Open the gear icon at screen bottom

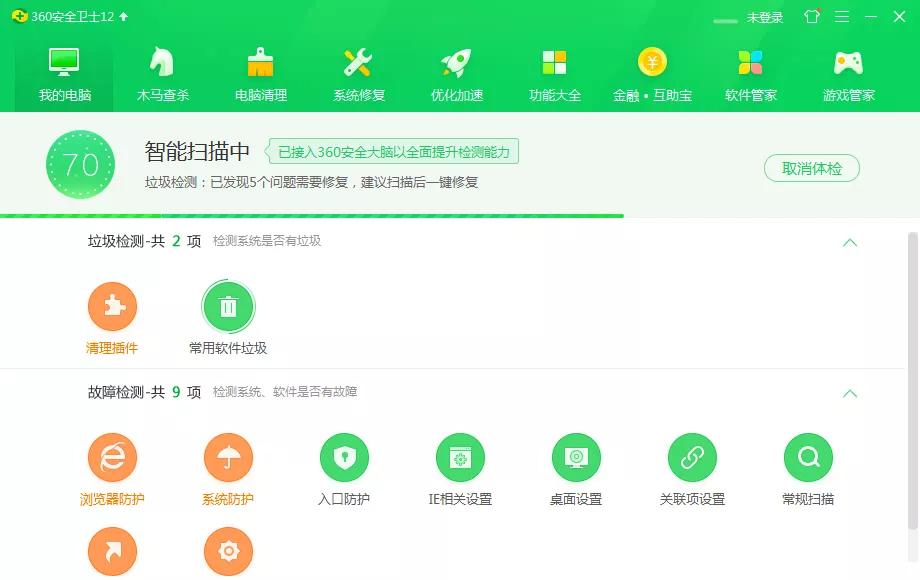[229, 551]
